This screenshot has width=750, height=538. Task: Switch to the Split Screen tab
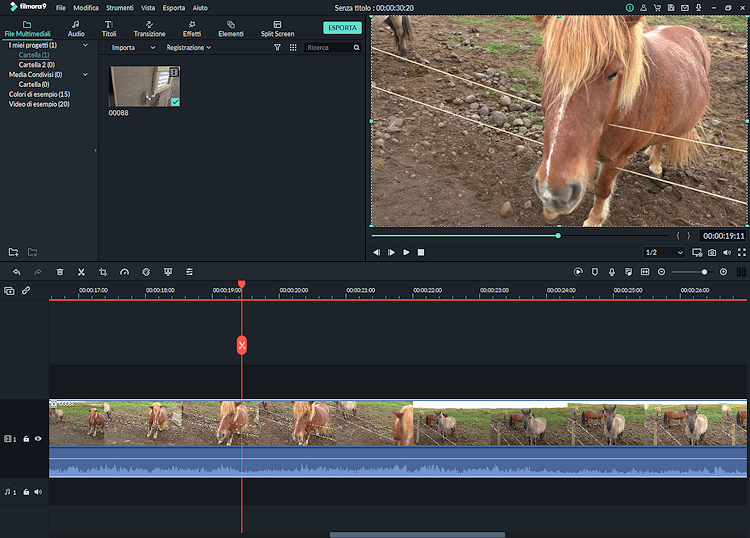[277, 29]
